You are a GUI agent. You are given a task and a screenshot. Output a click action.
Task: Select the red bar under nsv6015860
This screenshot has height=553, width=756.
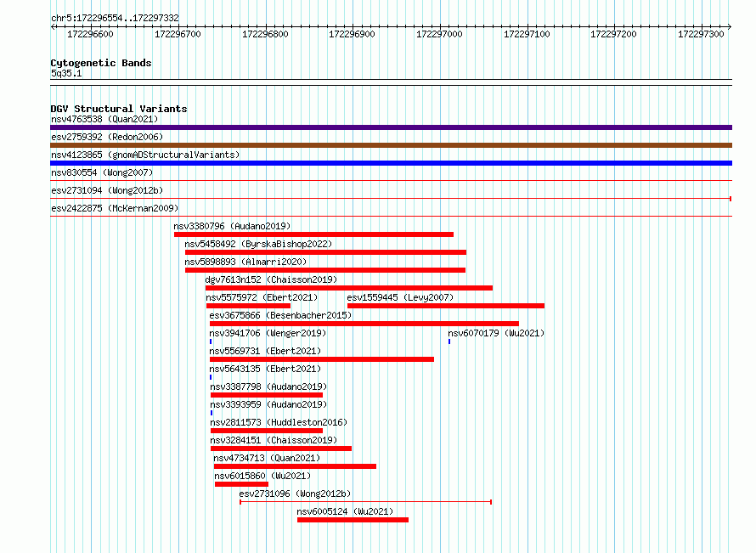[241, 484]
